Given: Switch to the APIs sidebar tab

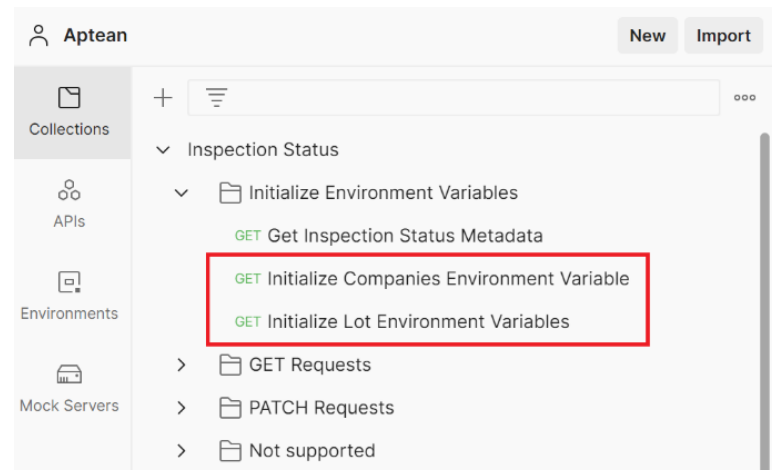Looking at the screenshot, I should pos(69,203).
